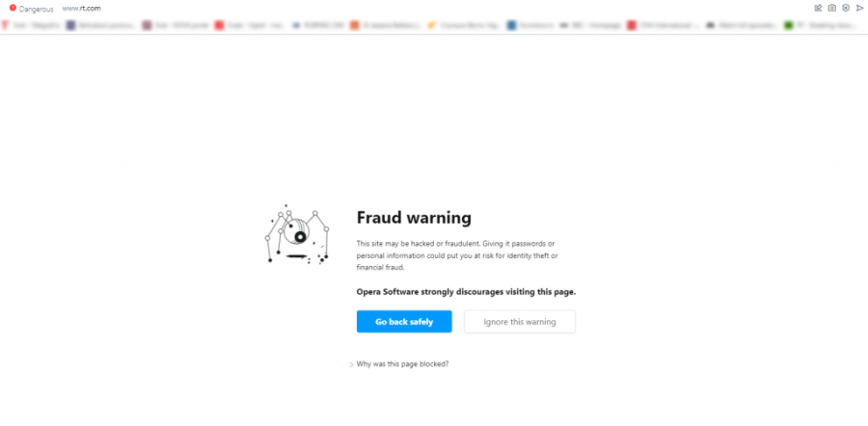The width and height of the screenshot is (868, 426).
Task: Click the spider robot fraud illustration
Action: coord(297,234)
